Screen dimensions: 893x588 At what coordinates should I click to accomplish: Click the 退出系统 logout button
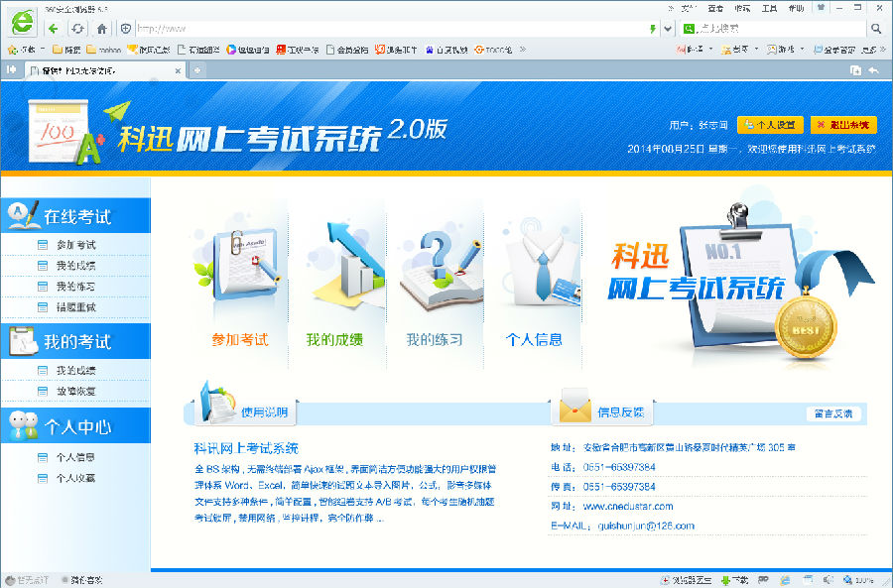pyautogui.click(x=843, y=125)
